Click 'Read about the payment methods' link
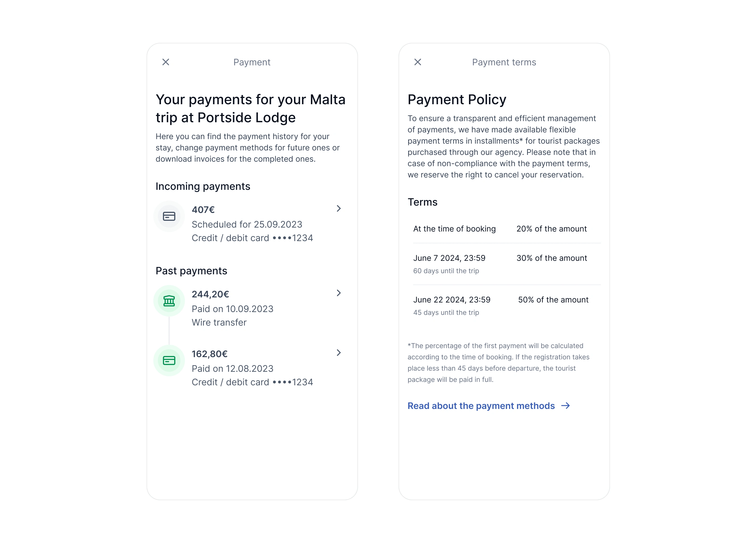The image size is (756, 543). (481, 406)
